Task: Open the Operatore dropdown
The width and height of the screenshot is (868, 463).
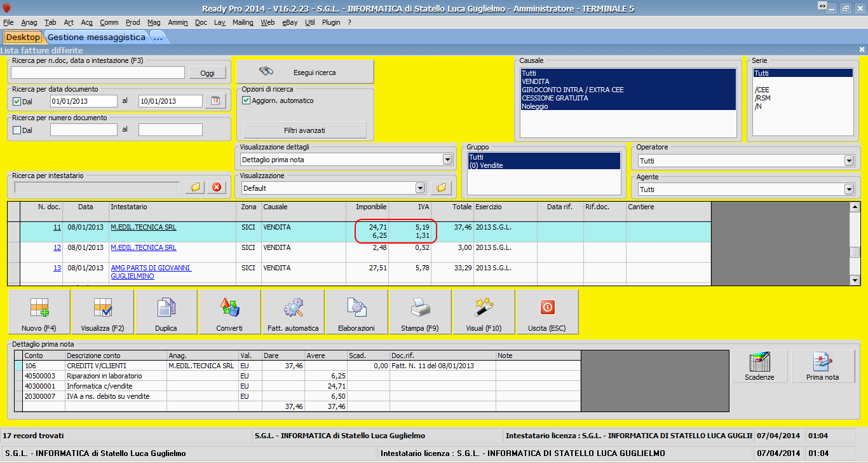Action: pos(849,161)
